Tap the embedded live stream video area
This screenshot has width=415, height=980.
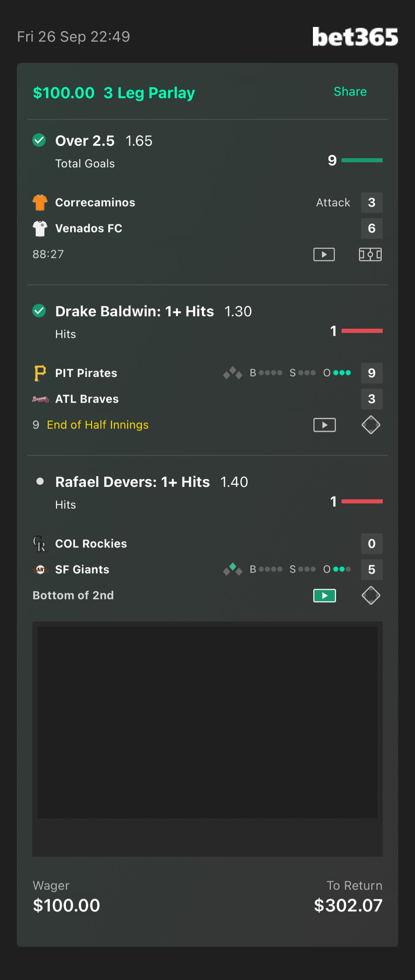(x=207, y=723)
